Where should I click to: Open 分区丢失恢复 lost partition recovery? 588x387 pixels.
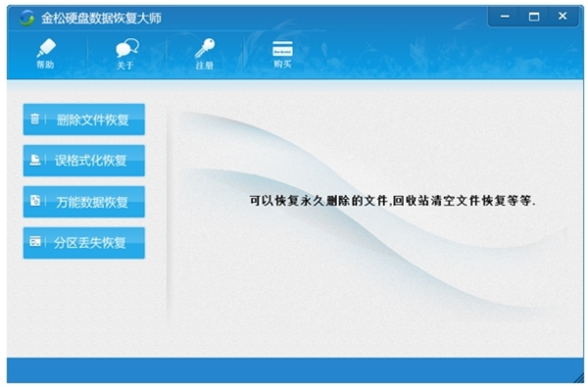coord(84,243)
